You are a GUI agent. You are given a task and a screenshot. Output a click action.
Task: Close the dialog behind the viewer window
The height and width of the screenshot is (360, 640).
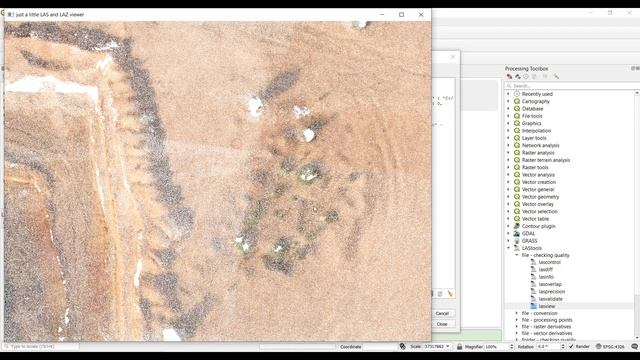pos(453,57)
